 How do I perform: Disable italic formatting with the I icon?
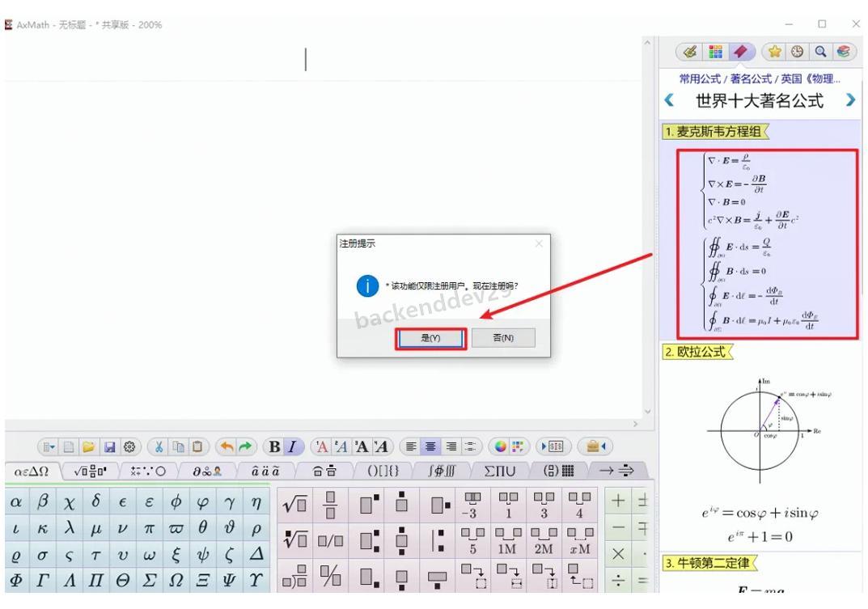291,444
